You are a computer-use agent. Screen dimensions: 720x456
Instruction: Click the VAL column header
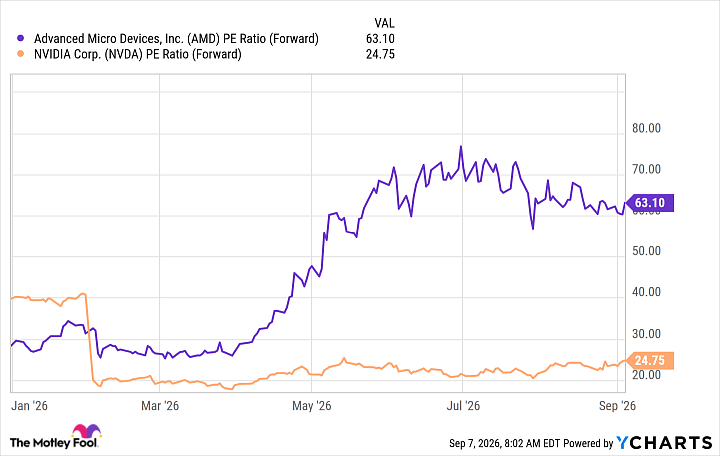click(384, 23)
